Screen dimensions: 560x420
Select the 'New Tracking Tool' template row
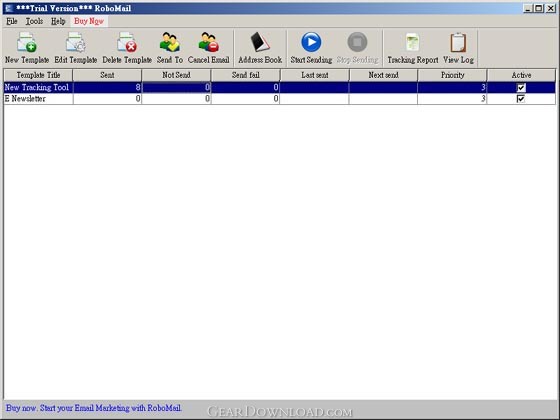[x=280, y=88]
